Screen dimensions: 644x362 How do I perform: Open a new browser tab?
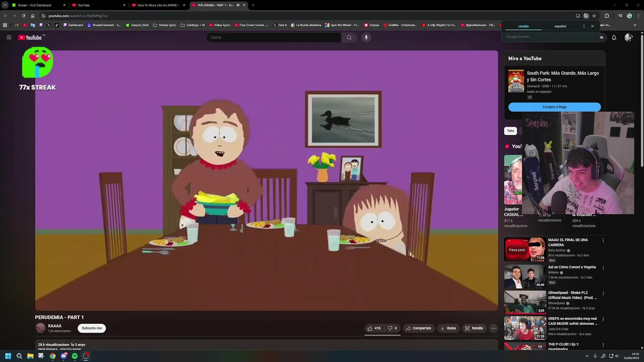[x=253, y=5]
